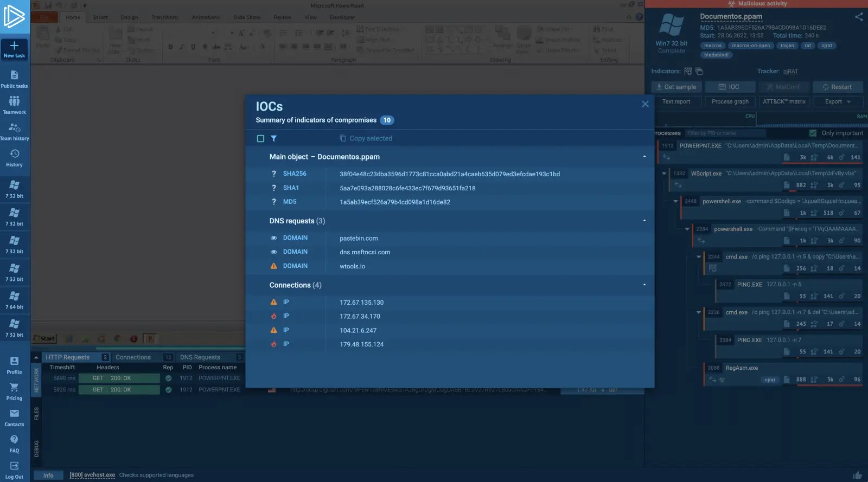Close the IOCs dialog
The image size is (868, 482).
tap(645, 104)
